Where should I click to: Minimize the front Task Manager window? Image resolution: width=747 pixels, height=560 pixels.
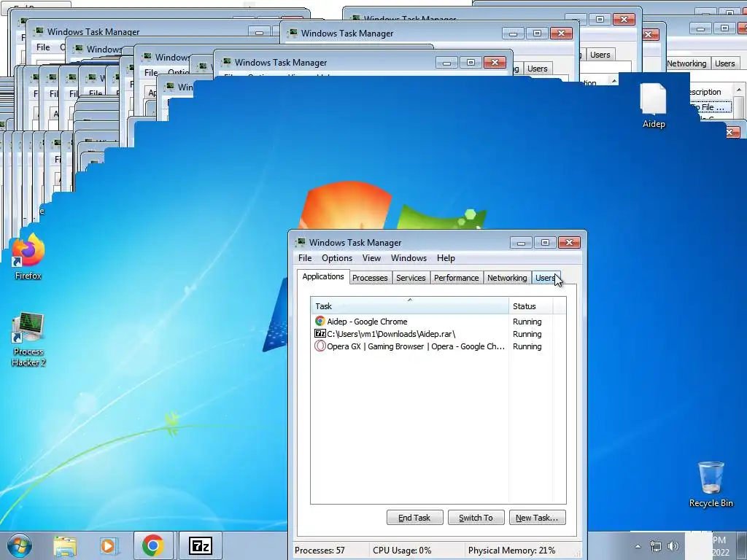point(521,243)
